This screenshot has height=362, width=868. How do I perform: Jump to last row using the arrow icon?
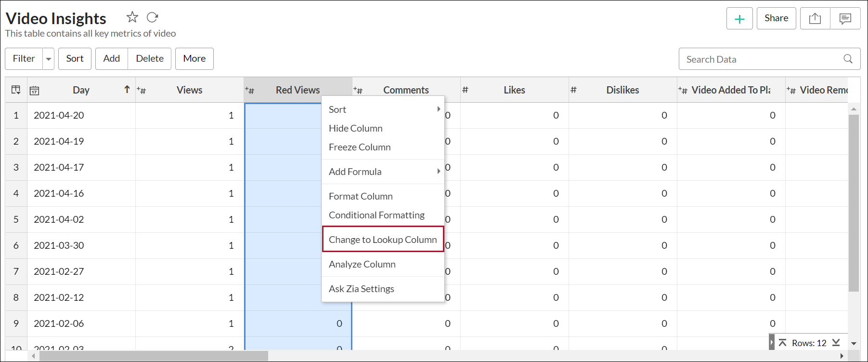coord(836,343)
